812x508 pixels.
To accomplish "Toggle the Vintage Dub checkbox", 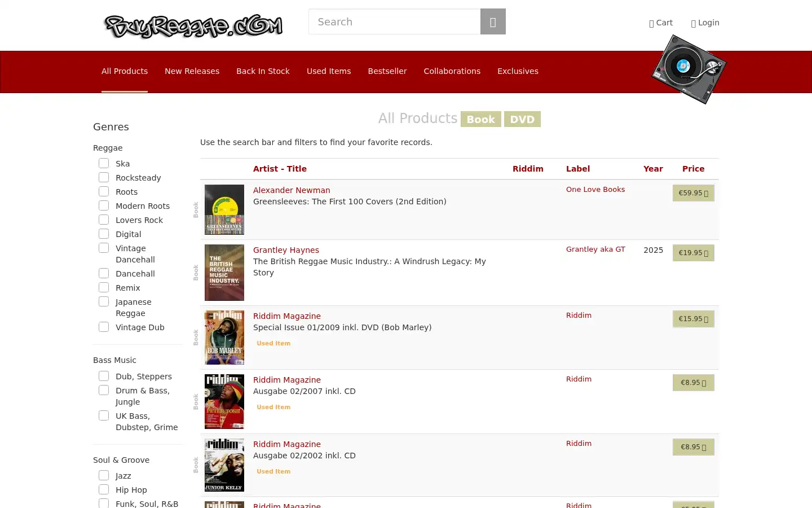I will point(104,327).
